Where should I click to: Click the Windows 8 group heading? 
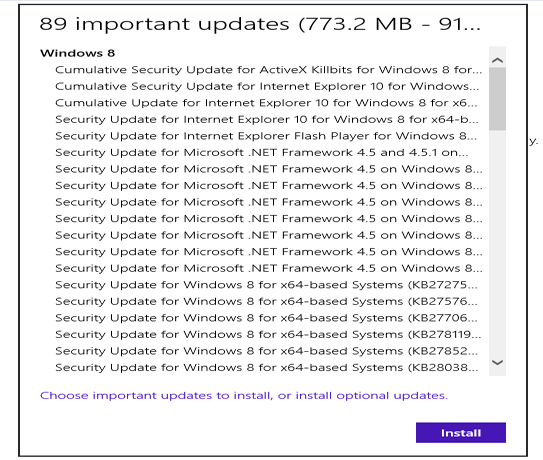77,53
